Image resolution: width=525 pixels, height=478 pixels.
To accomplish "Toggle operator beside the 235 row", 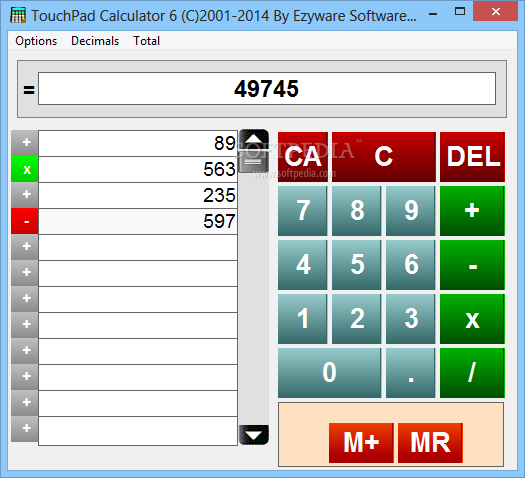I will 25,195.
